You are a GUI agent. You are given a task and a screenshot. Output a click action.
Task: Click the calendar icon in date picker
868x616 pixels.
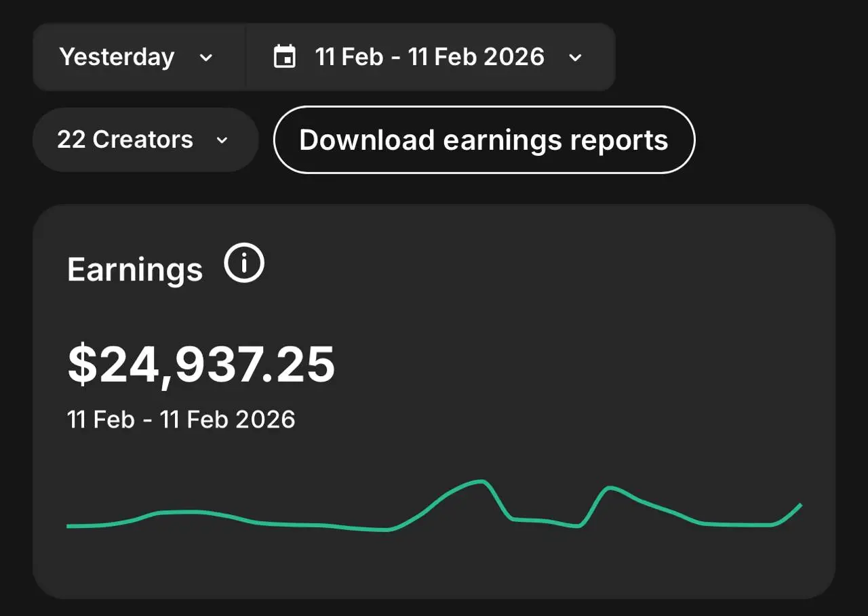[285, 57]
